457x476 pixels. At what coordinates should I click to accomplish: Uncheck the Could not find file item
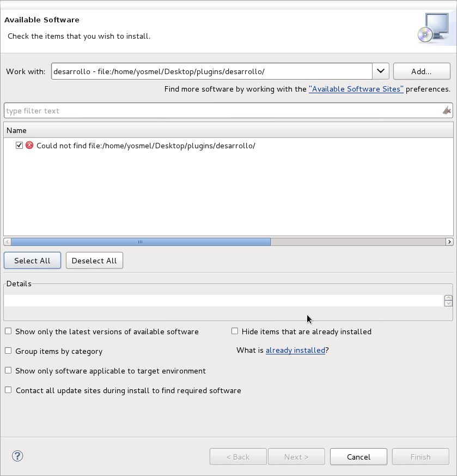coord(19,146)
